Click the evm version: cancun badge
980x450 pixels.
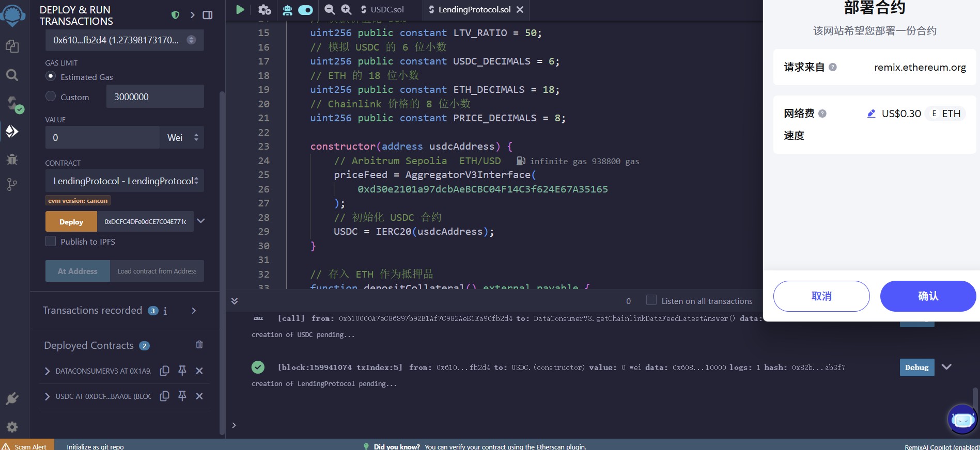78,201
